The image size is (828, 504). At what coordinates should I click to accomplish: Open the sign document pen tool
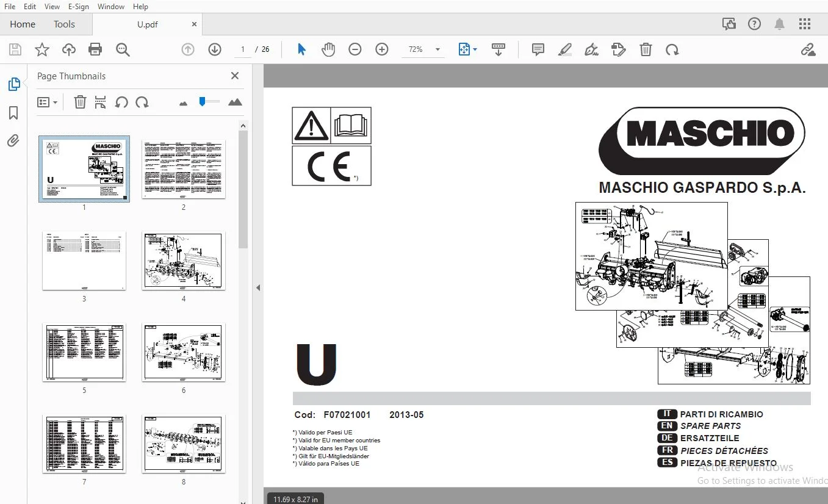point(591,49)
